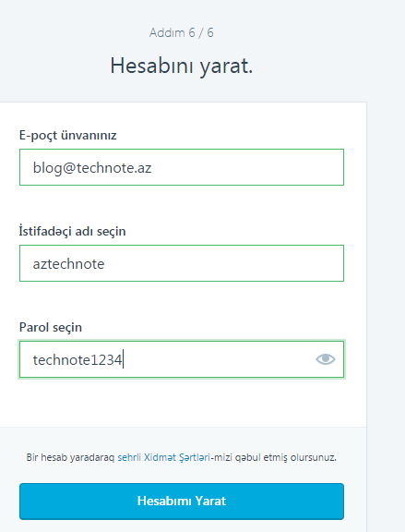The height and width of the screenshot is (532, 405).
Task: Click the Addım 6 / 6 step indicator
Action: tap(182, 32)
